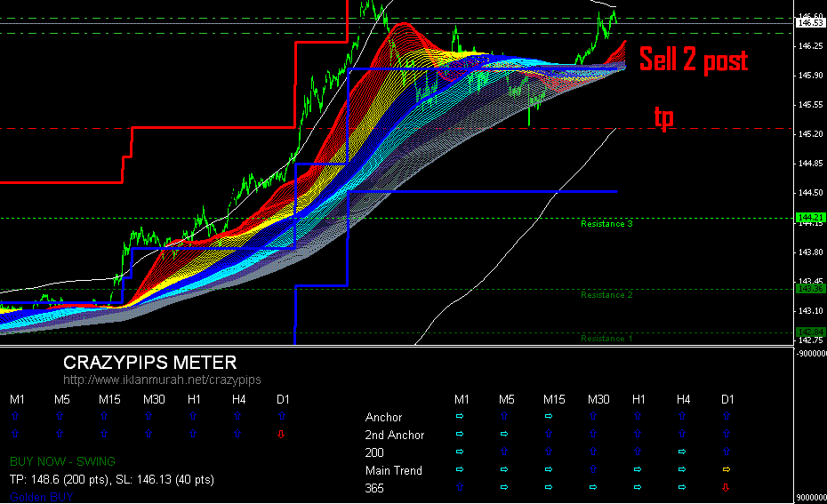Click the 2nd Anchor row label
This screenshot has height=504, width=827.
pos(395,435)
